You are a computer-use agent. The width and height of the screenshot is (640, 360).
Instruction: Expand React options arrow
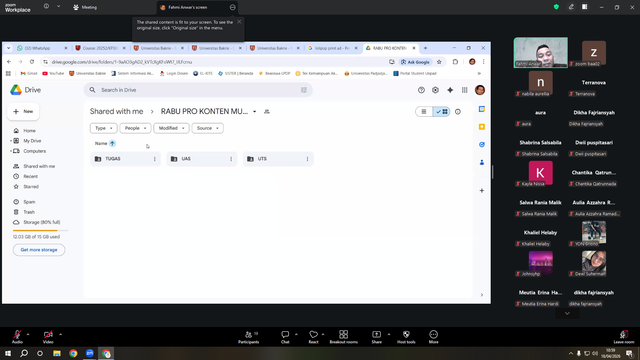click(x=323, y=334)
